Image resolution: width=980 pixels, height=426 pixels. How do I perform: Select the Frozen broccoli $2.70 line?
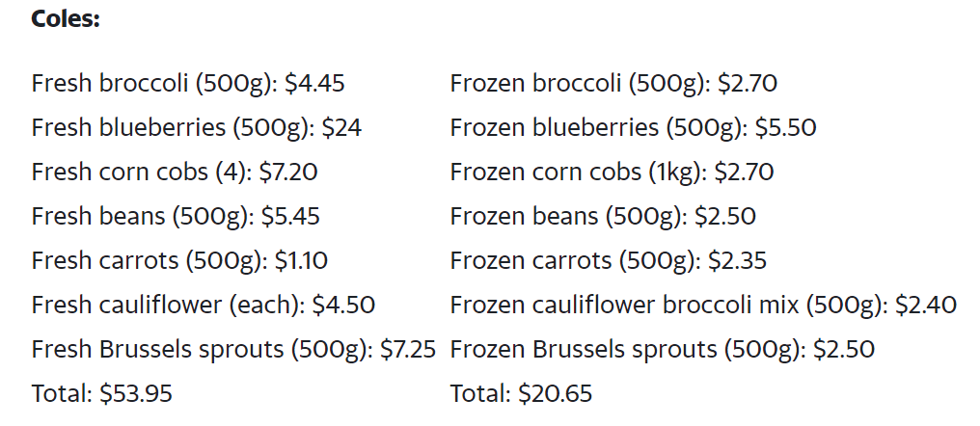click(x=613, y=83)
